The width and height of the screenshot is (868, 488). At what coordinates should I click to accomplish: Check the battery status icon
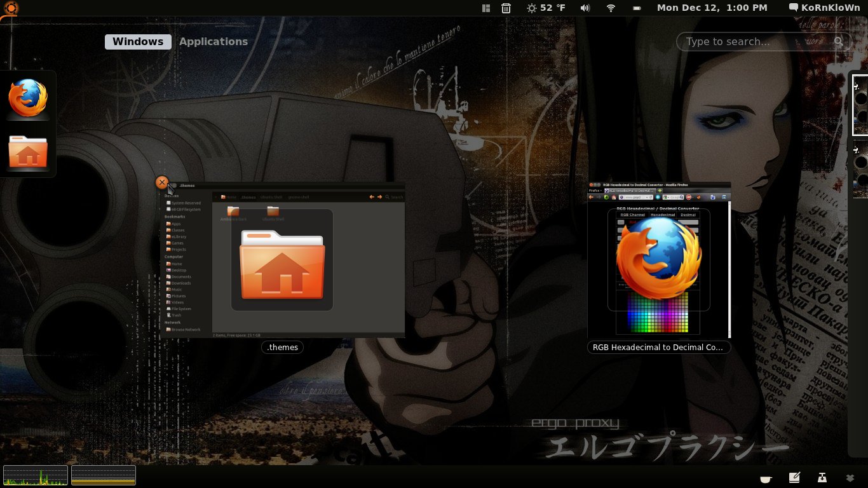(x=637, y=8)
